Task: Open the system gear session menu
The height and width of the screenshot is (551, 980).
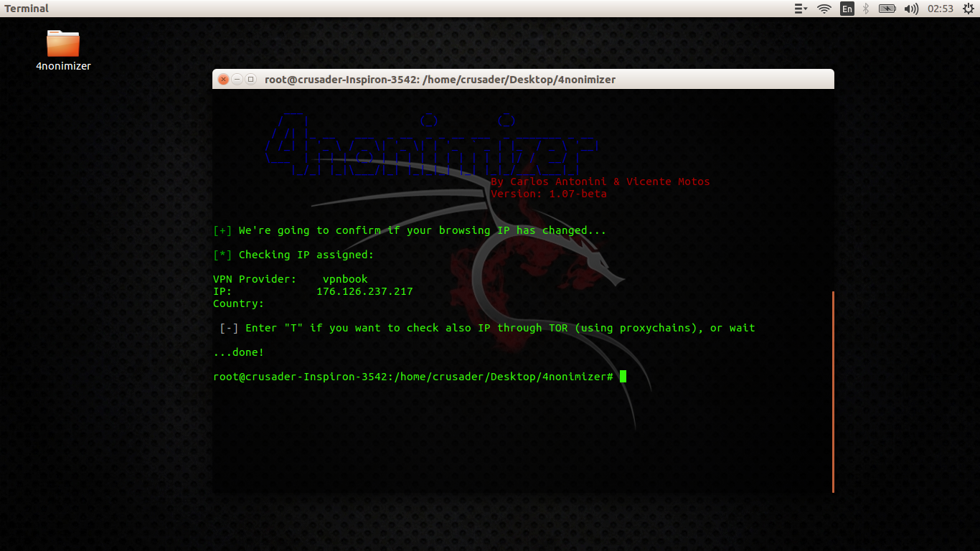Action: click(968, 9)
